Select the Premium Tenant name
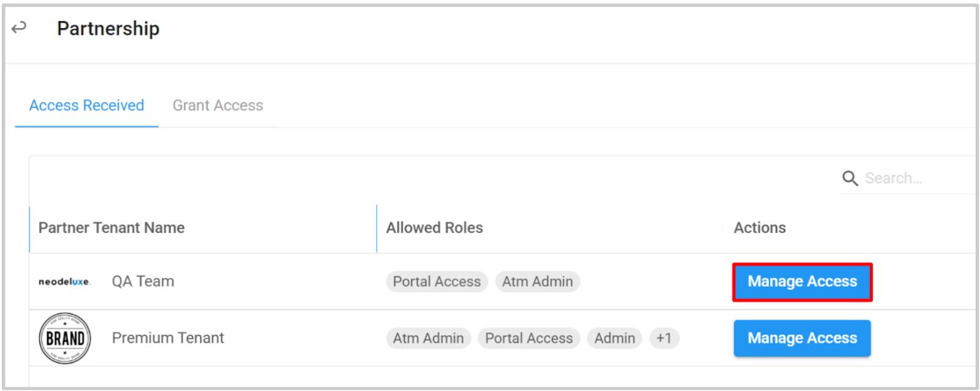The width and height of the screenshot is (980, 391). point(168,338)
